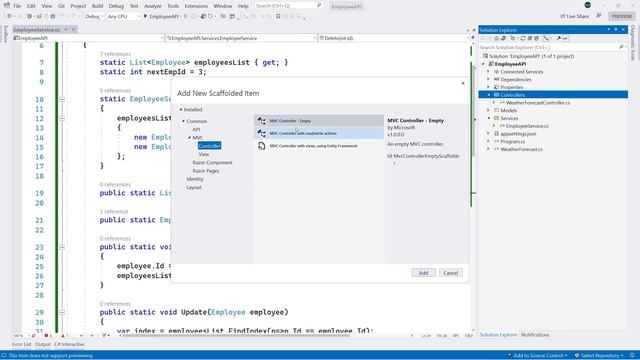Open the Build menu
Screen dimensions: 640x360
[97, 6]
